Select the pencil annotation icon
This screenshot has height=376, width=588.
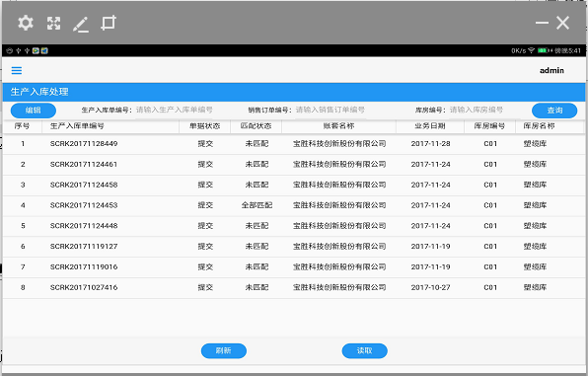[x=81, y=25]
